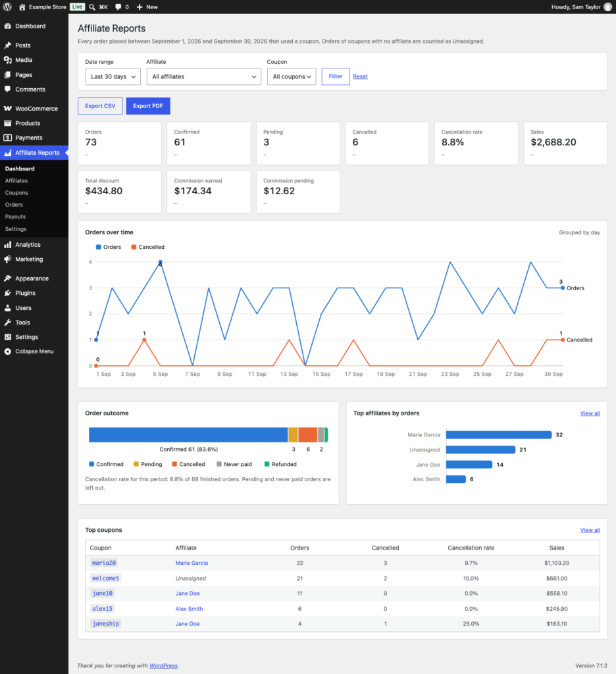The height and width of the screenshot is (674, 616).
Task: Click the Live status badge
Action: (x=78, y=7)
